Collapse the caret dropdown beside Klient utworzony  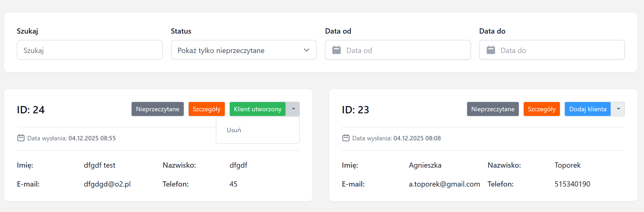[x=293, y=109]
